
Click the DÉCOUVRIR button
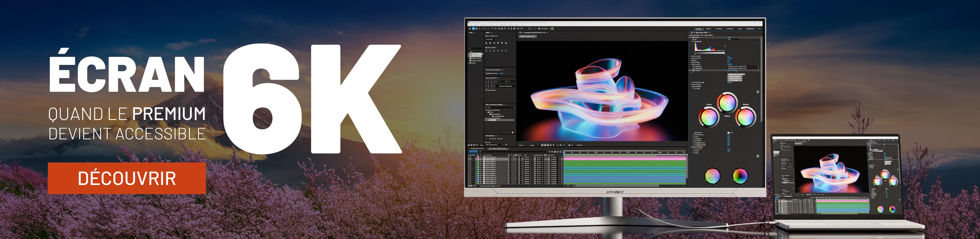pyautogui.click(x=127, y=178)
